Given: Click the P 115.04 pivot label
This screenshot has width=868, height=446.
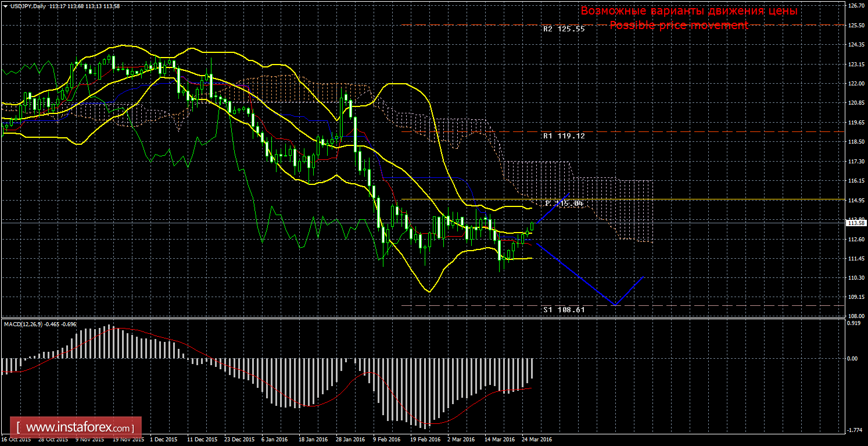Looking at the screenshot, I should [564, 203].
